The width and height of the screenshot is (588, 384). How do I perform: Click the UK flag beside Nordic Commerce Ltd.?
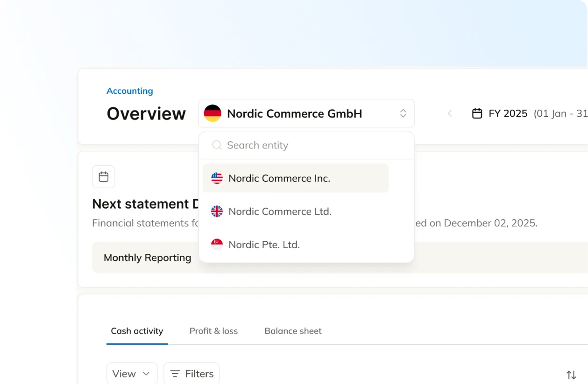(217, 211)
